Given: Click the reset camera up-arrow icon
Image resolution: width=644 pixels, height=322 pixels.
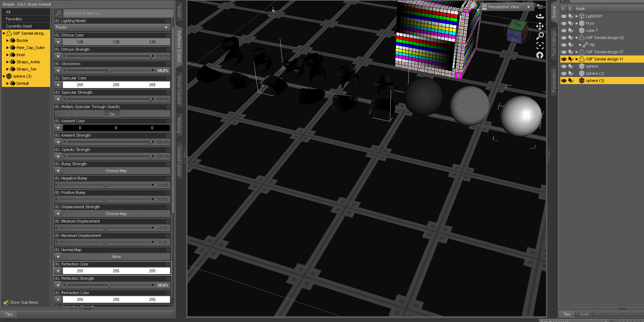Looking at the screenshot, I should (x=540, y=55).
